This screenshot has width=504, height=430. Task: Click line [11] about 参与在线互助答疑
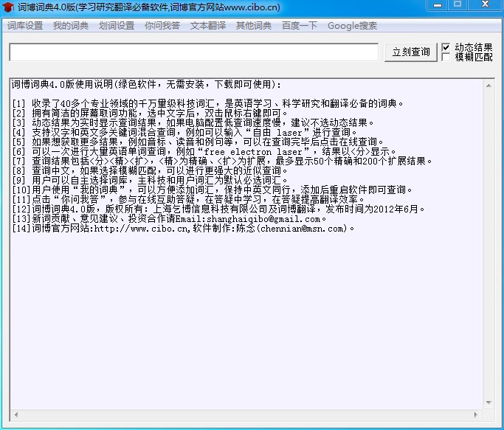coord(188,199)
